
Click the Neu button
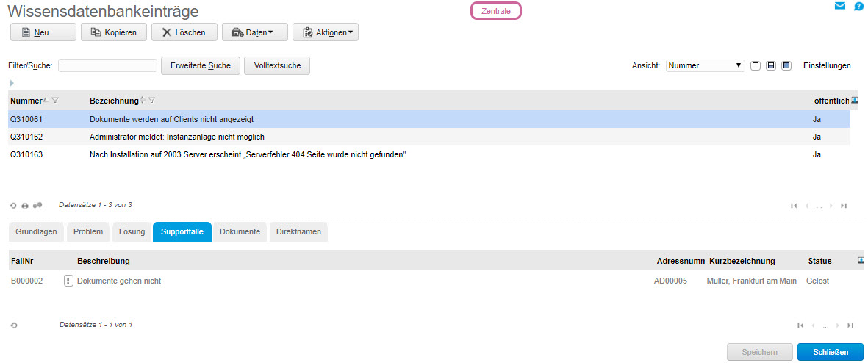[x=43, y=32]
